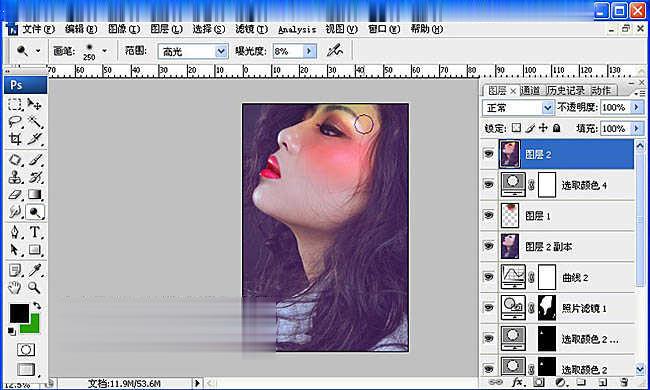
Task: Select the Slice tool
Action: click(34, 138)
